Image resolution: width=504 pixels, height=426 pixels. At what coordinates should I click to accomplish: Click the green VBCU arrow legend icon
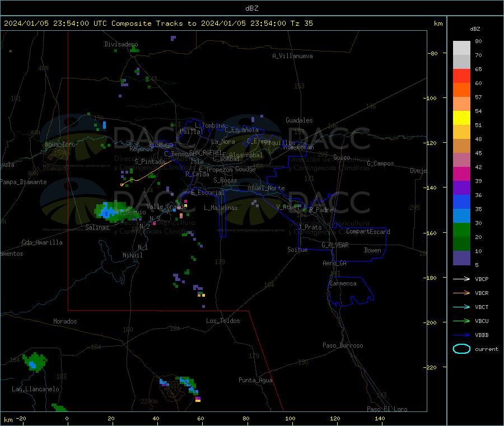click(461, 321)
